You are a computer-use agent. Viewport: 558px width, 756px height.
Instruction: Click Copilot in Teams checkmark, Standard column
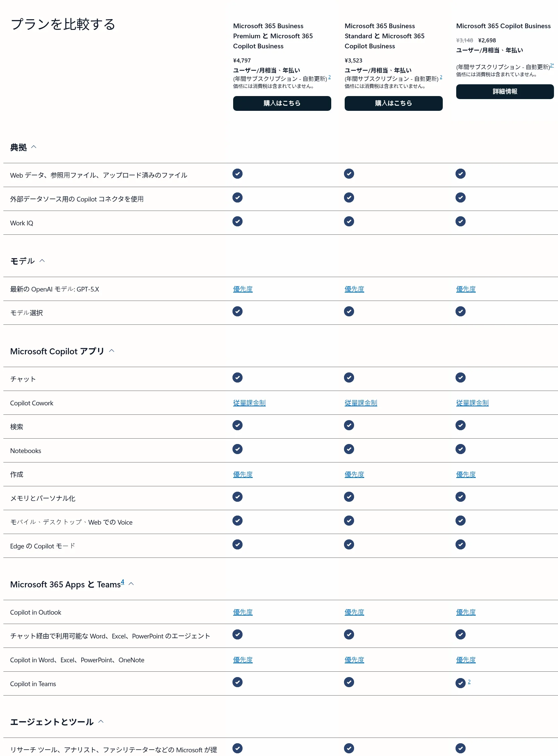click(349, 682)
